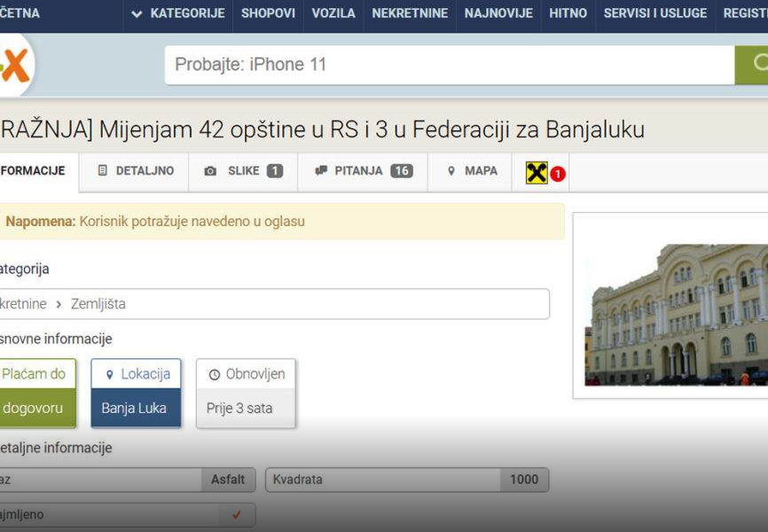
Task: Click the clock icon beside Obnovljen
Action: [214, 374]
